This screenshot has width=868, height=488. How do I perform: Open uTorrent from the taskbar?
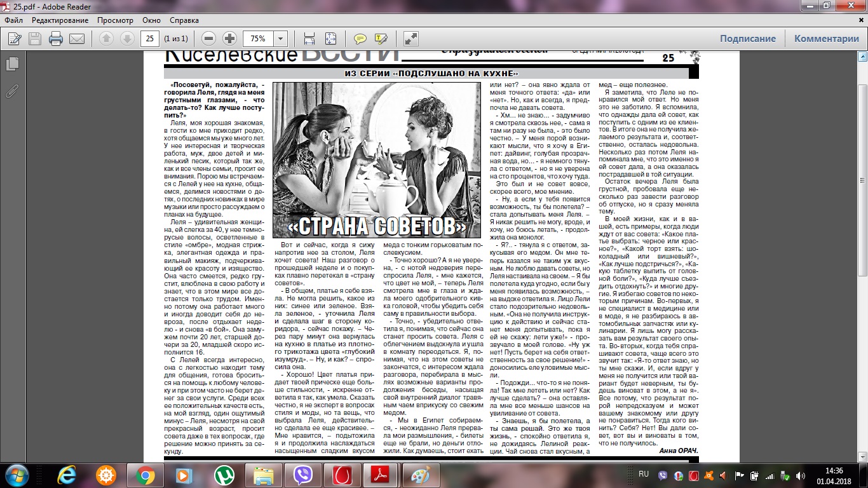tap(224, 475)
